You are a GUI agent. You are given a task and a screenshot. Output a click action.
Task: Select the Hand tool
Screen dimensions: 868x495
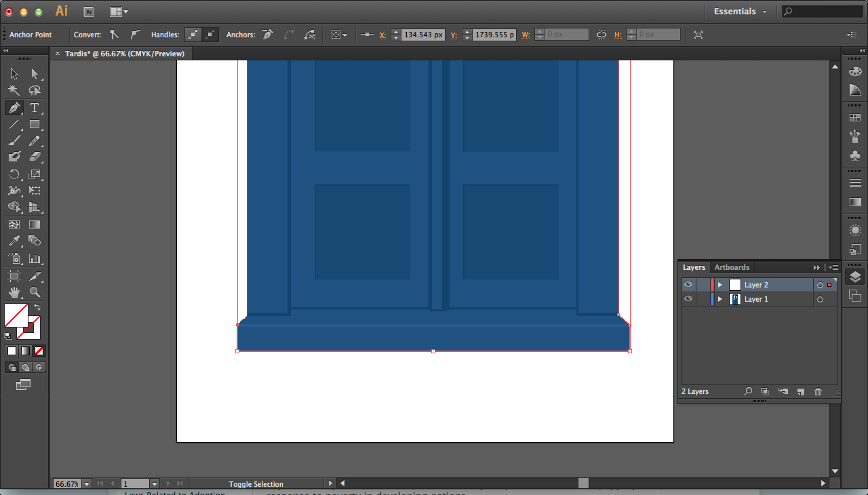tap(14, 292)
